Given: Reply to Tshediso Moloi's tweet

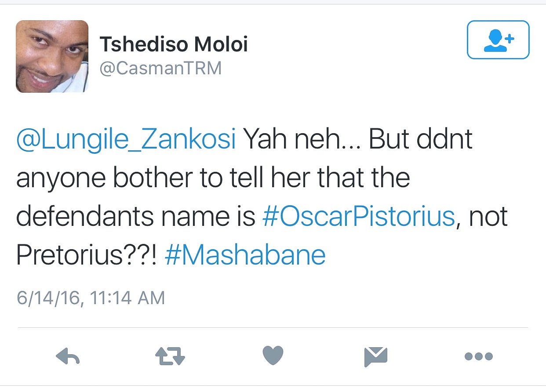Looking at the screenshot, I should (x=68, y=356).
